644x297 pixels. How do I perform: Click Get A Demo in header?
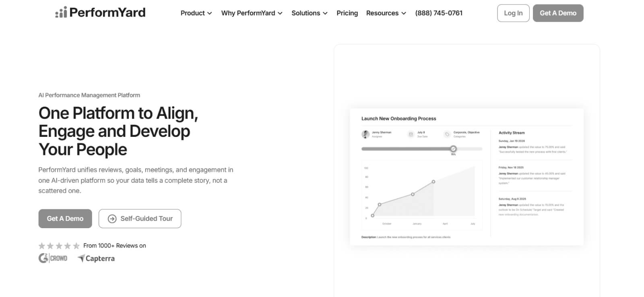pyautogui.click(x=558, y=13)
